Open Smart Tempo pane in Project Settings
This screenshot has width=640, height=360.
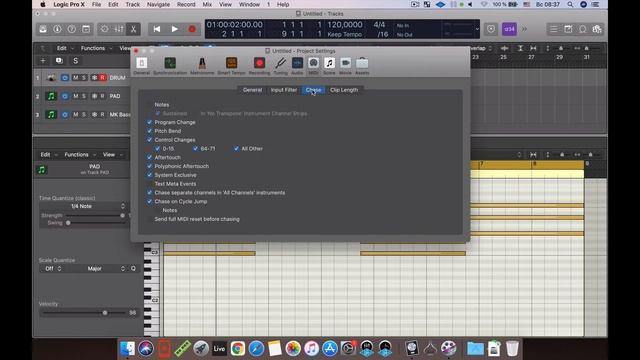(231, 66)
